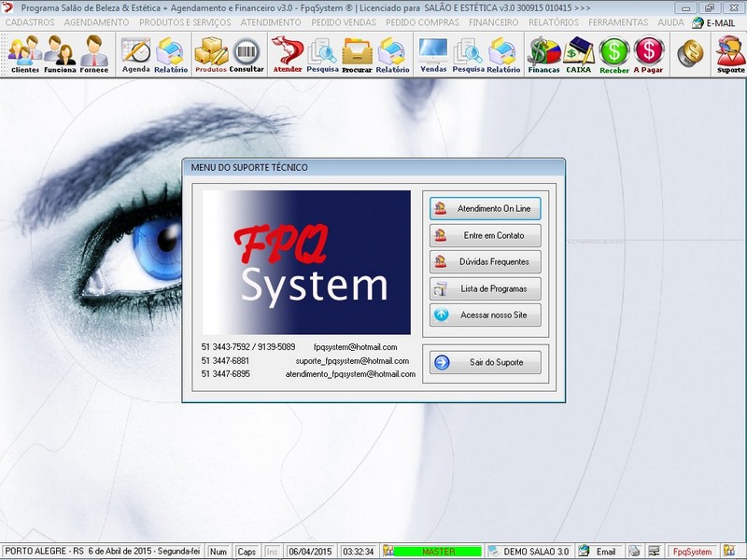The width and height of the screenshot is (747, 560).
Task: Click the 06/04/2015 date in status bar
Action: [310, 552]
